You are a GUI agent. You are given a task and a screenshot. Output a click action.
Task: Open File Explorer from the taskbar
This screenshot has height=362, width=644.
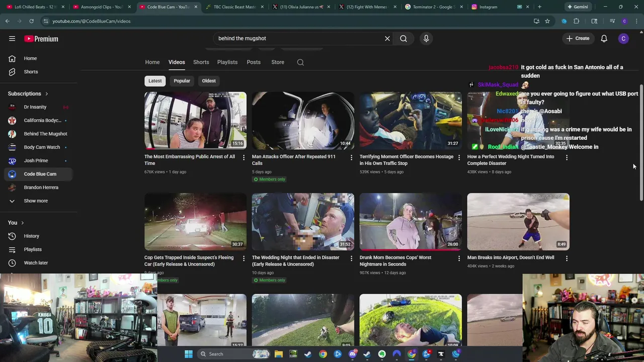[278, 354]
